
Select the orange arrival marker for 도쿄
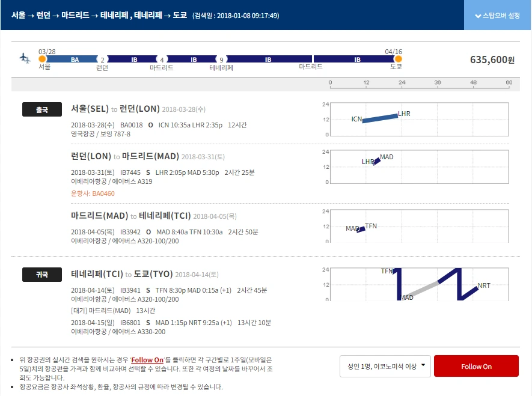[397, 59]
